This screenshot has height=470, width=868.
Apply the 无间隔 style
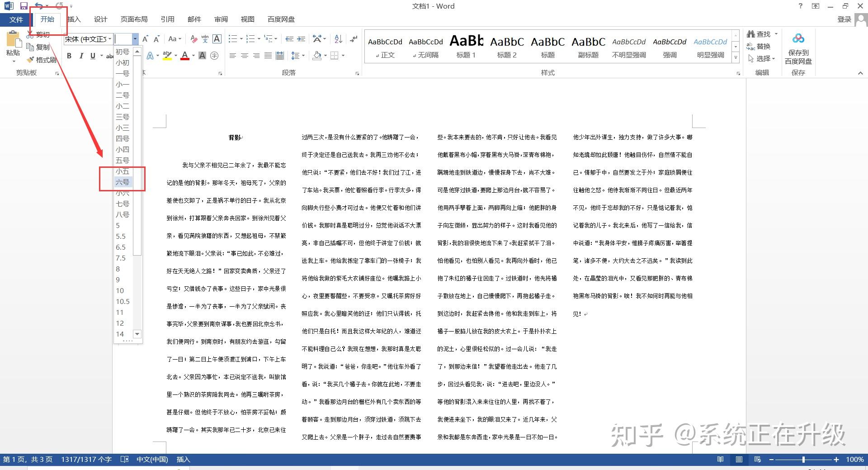[x=425, y=47]
